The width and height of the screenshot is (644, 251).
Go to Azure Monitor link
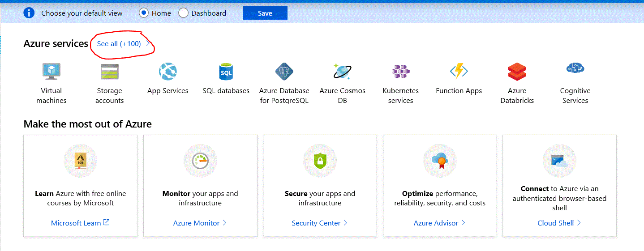(x=200, y=223)
